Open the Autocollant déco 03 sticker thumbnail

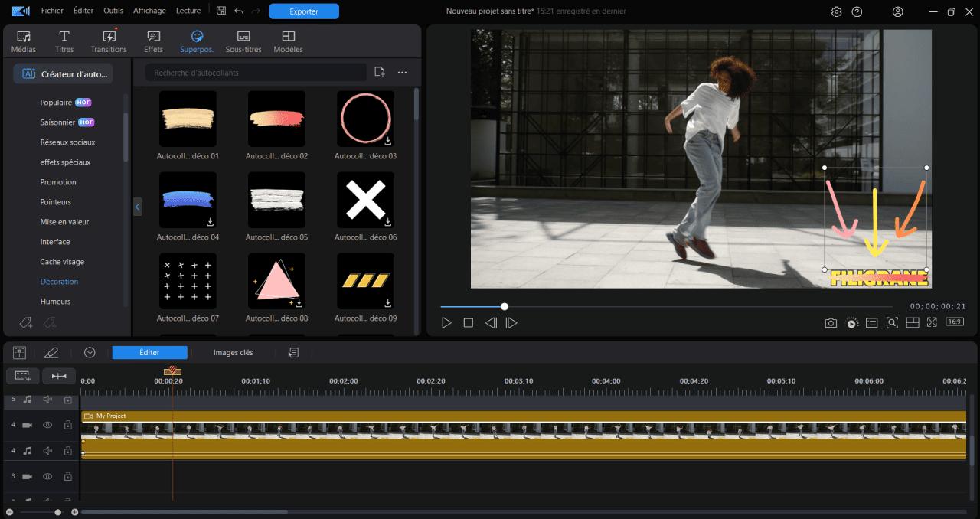click(x=365, y=119)
